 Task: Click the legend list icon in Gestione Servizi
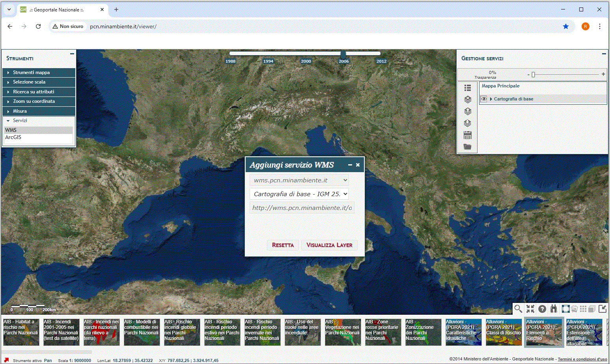click(468, 88)
